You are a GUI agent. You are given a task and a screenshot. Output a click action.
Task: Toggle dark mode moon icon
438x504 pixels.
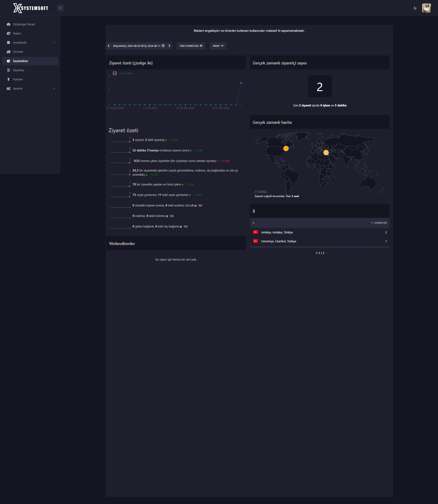415,8
